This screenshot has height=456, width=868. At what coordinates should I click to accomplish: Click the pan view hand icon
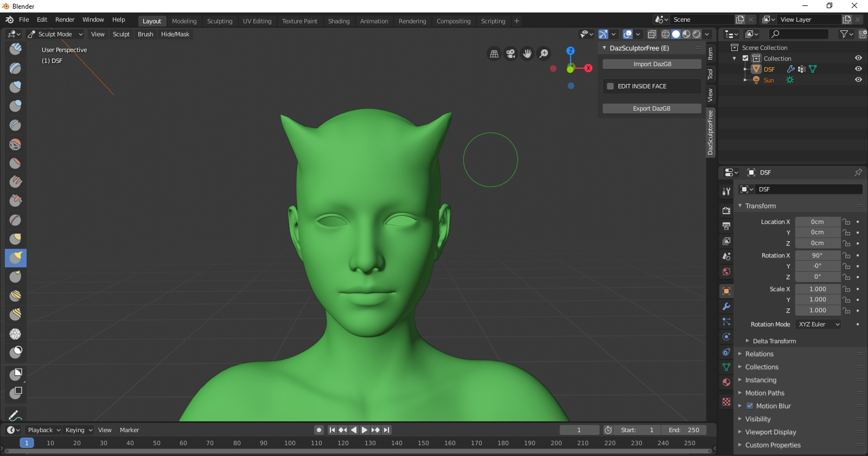[527, 54]
